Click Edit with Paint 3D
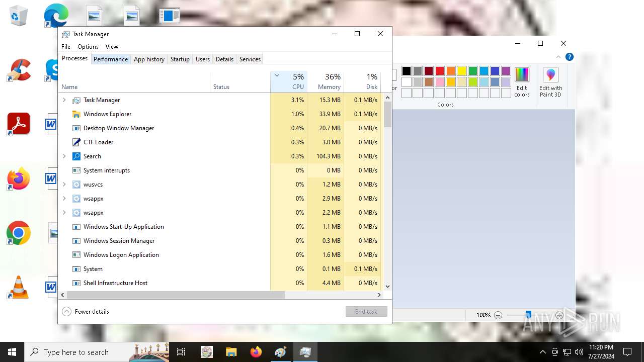The width and height of the screenshot is (644, 362). [x=550, y=82]
